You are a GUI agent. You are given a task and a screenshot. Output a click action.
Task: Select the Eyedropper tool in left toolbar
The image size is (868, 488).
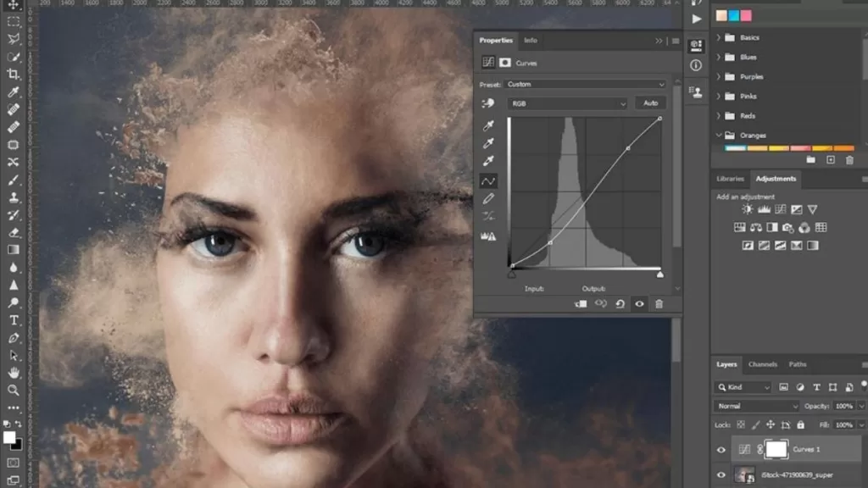pyautogui.click(x=14, y=91)
